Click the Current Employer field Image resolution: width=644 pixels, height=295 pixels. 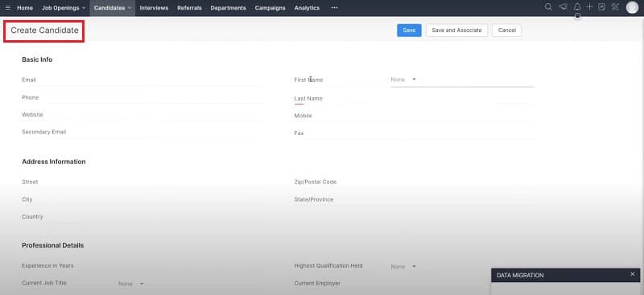pos(440,284)
